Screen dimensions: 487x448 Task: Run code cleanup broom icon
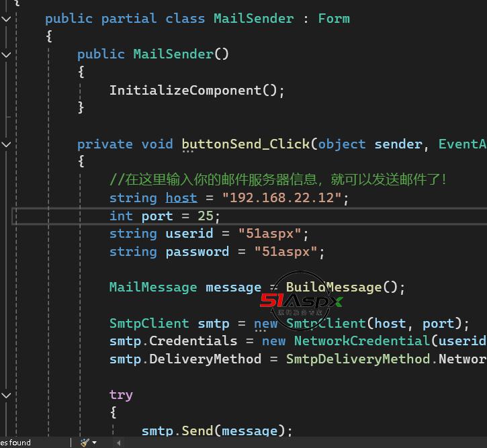(85, 443)
